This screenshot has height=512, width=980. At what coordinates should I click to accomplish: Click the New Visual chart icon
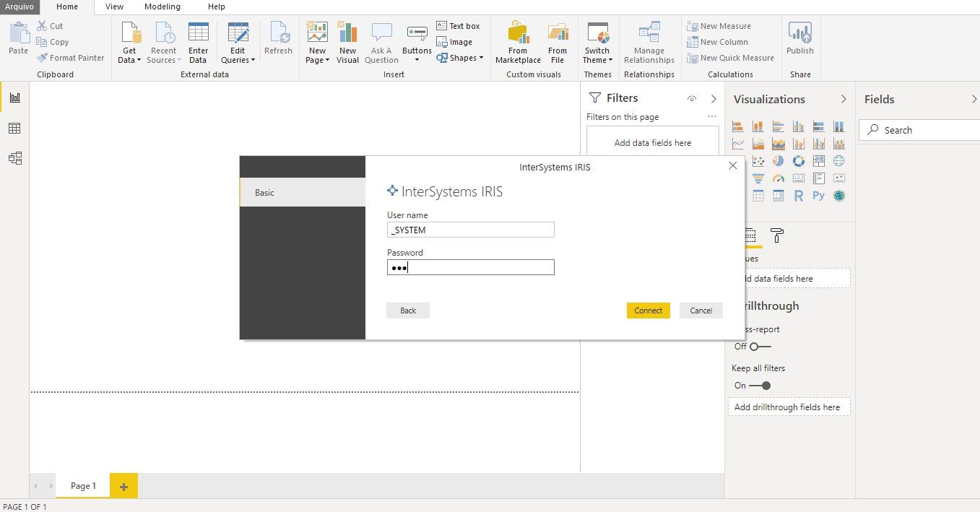coord(347,34)
